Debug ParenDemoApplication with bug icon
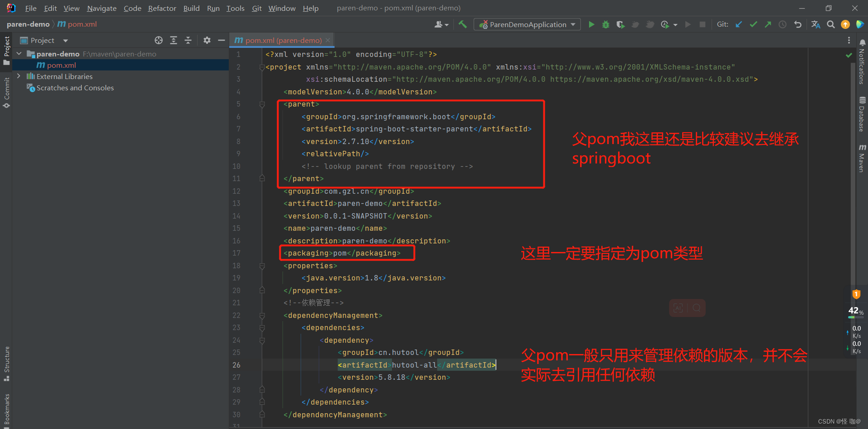 (606, 24)
